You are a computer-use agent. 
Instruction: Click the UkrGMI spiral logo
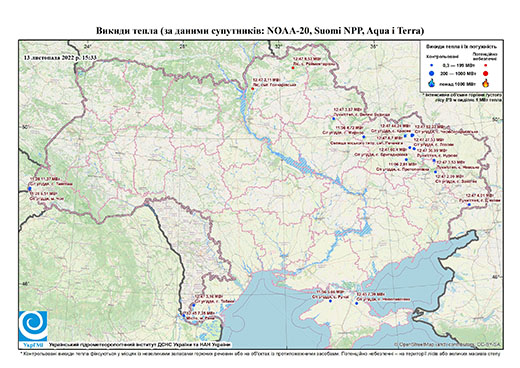pos(33,326)
